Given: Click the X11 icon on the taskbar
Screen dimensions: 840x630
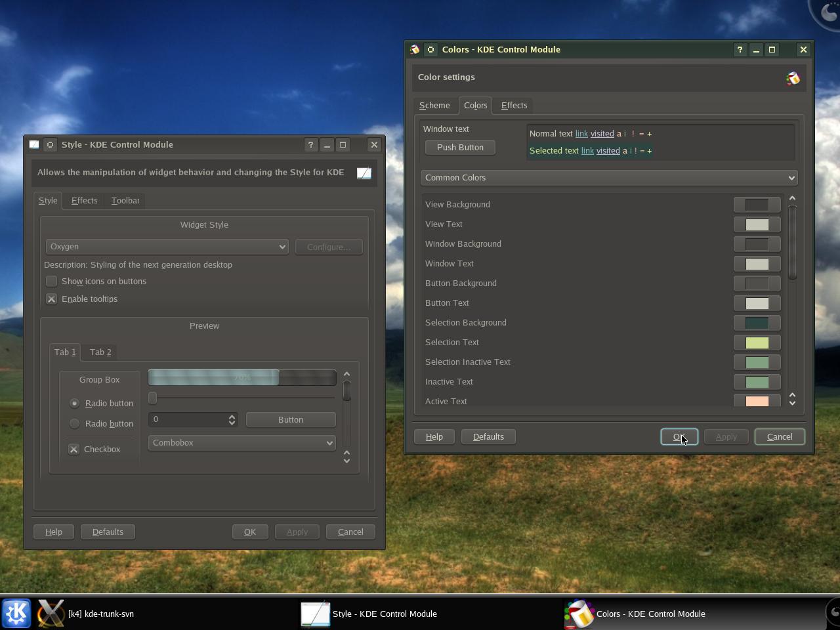Looking at the screenshot, I should pos(51,614).
